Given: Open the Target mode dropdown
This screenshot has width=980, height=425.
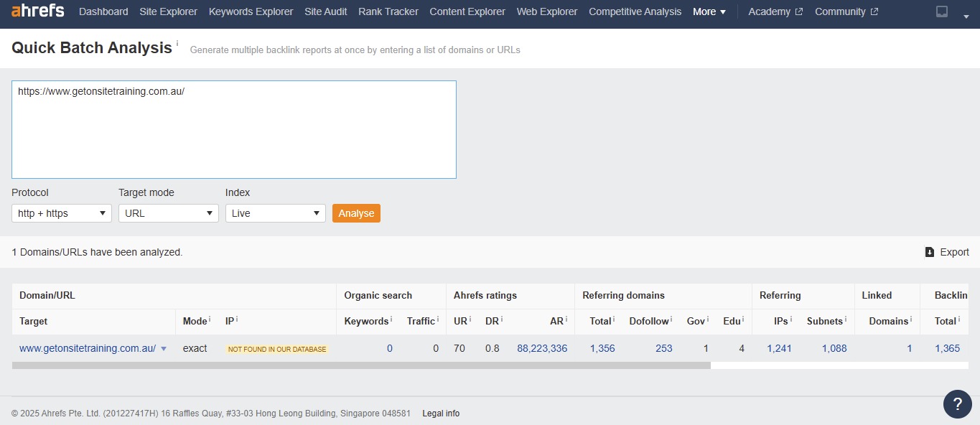Looking at the screenshot, I should pyautogui.click(x=169, y=213).
